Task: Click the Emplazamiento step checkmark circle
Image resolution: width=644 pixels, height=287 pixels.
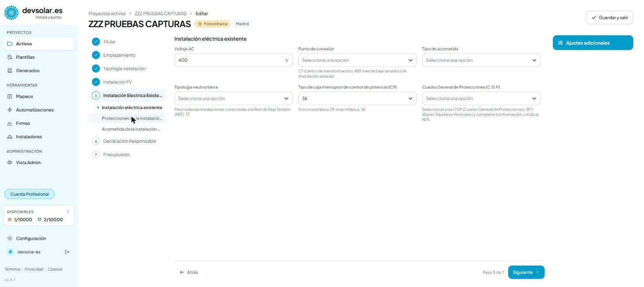Action: (x=96, y=55)
